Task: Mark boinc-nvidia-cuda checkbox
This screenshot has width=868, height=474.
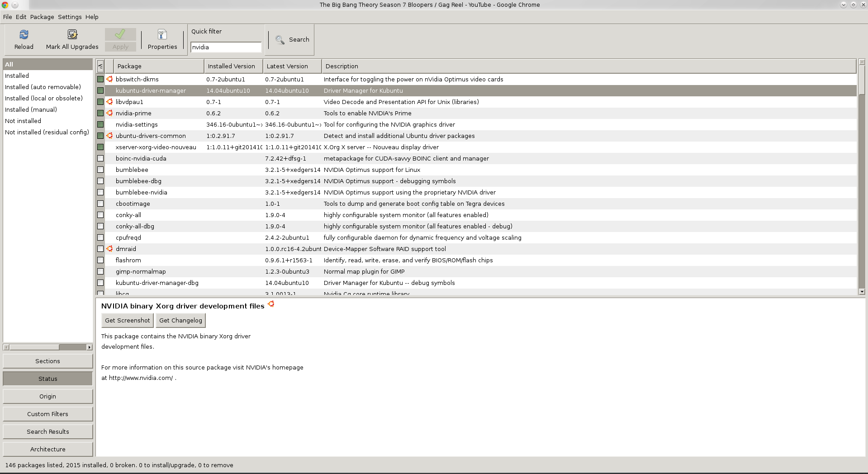Action: coord(100,158)
